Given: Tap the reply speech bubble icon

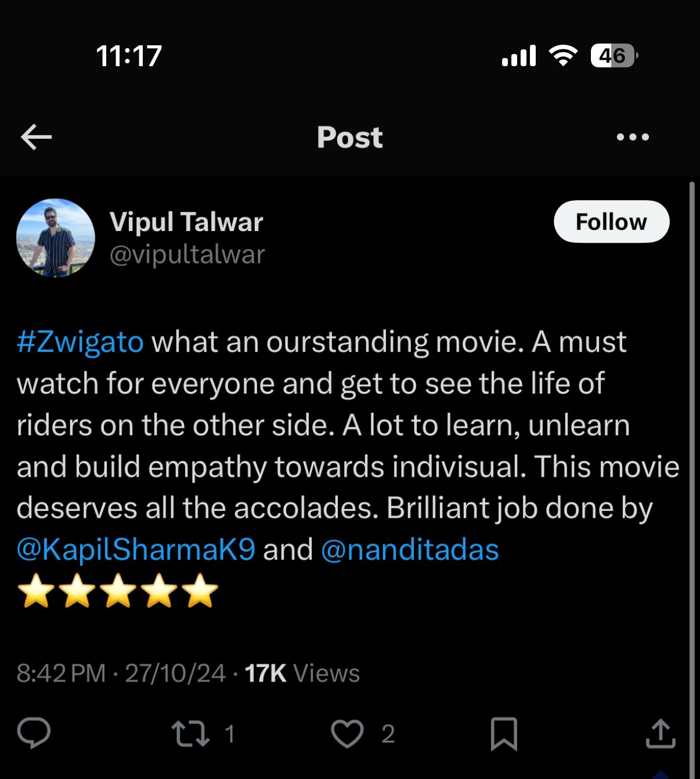Looking at the screenshot, I should point(34,733).
